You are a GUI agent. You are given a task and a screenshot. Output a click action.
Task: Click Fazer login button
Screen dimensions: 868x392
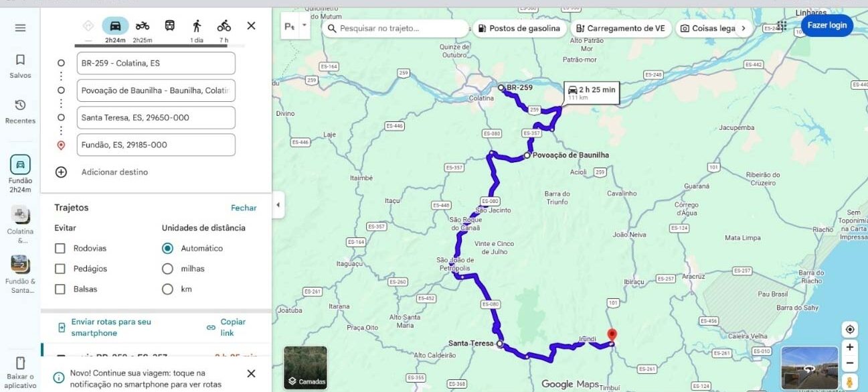coord(827,25)
